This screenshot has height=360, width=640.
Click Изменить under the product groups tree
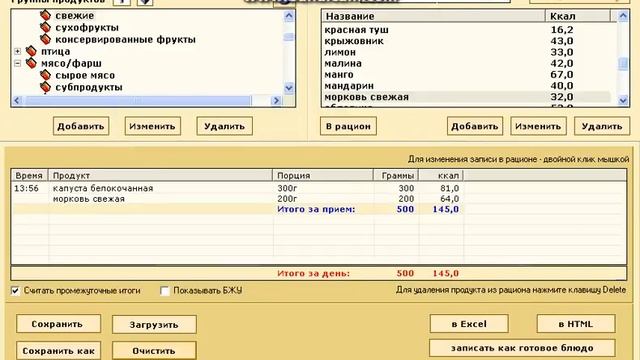(x=152, y=126)
